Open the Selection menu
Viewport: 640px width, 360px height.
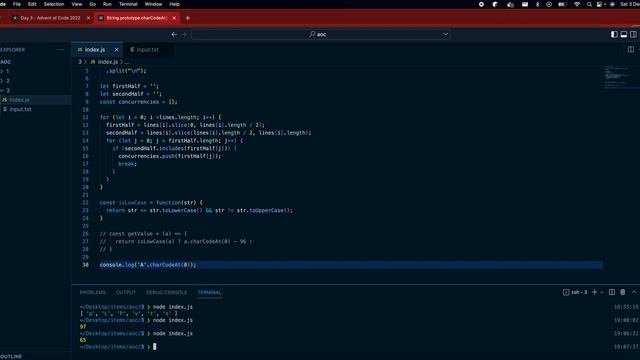[54, 4]
